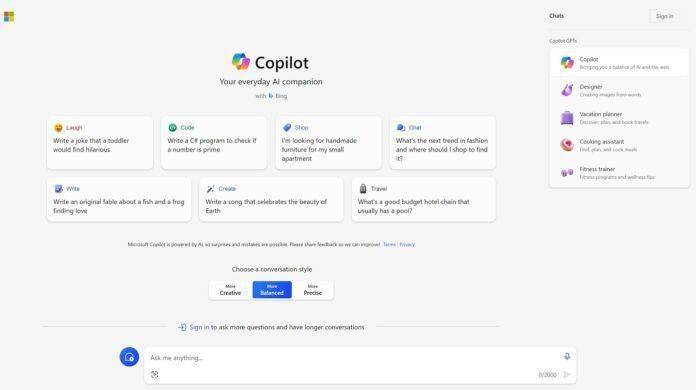The height and width of the screenshot is (390, 696).
Task: Open the Fitness trainer dumbbell icon
Action: [x=567, y=173]
